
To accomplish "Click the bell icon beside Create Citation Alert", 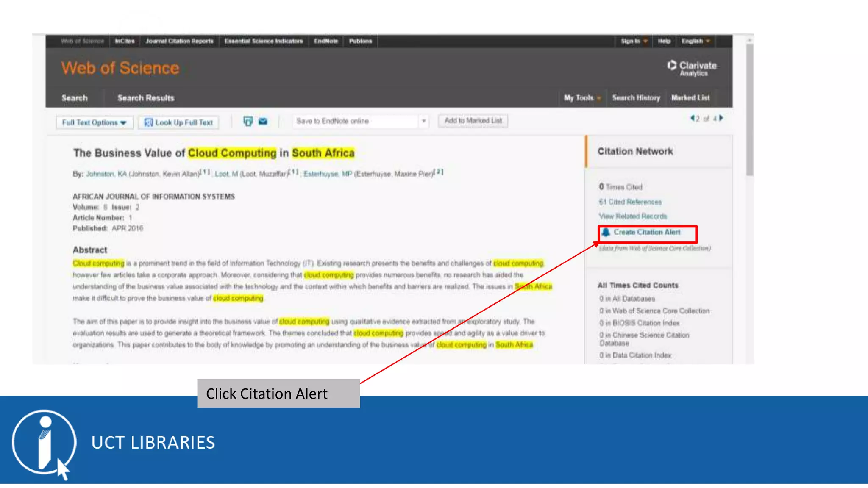I will pyautogui.click(x=606, y=232).
